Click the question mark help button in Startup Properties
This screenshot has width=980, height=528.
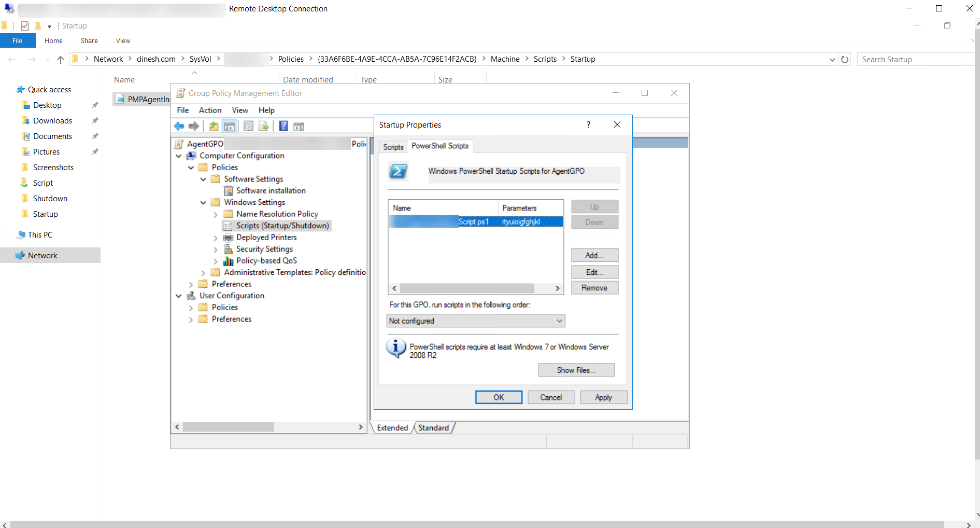(x=588, y=124)
